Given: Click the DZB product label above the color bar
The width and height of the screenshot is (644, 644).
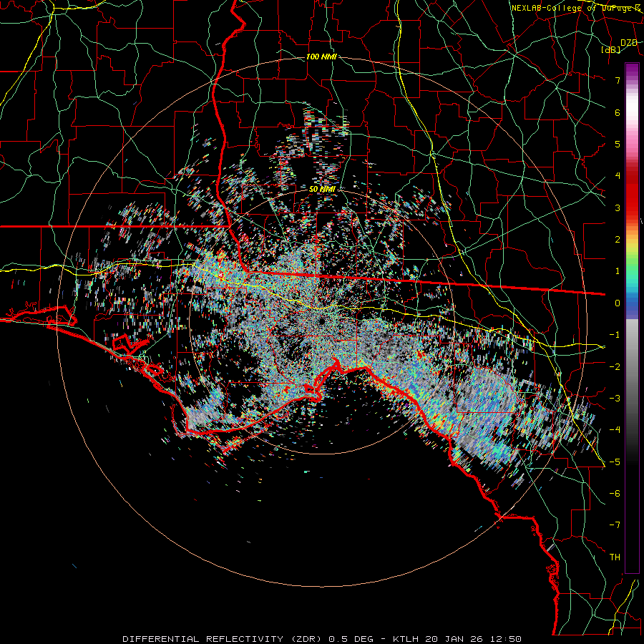Looking at the screenshot, I should tap(629, 43).
